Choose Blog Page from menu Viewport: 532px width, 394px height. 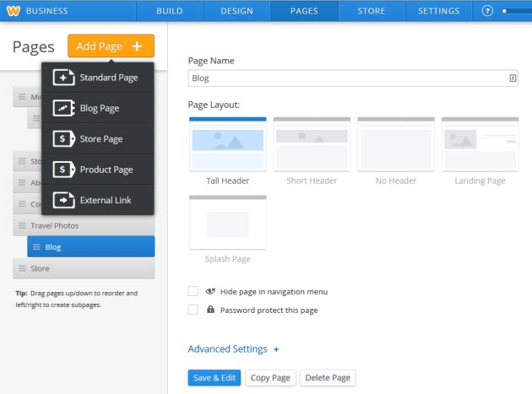point(98,108)
